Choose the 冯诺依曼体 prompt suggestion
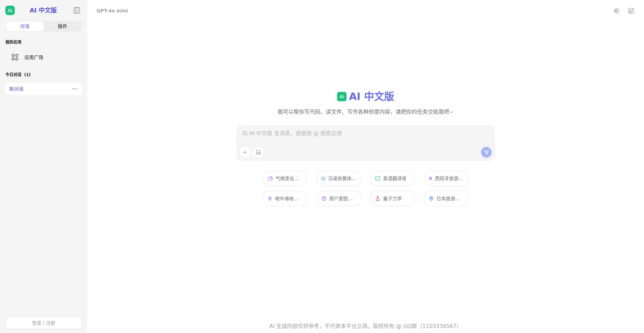 click(x=339, y=178)
